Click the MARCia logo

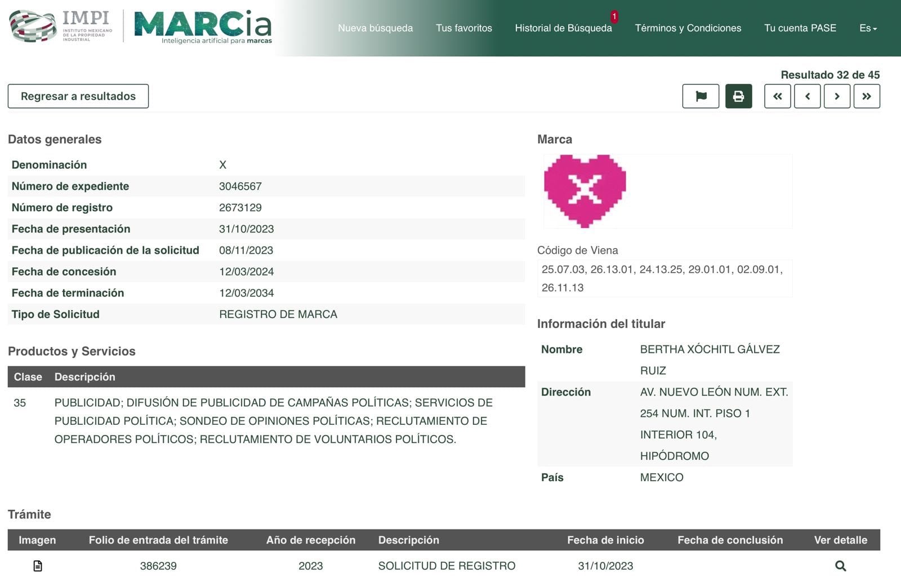203,26
